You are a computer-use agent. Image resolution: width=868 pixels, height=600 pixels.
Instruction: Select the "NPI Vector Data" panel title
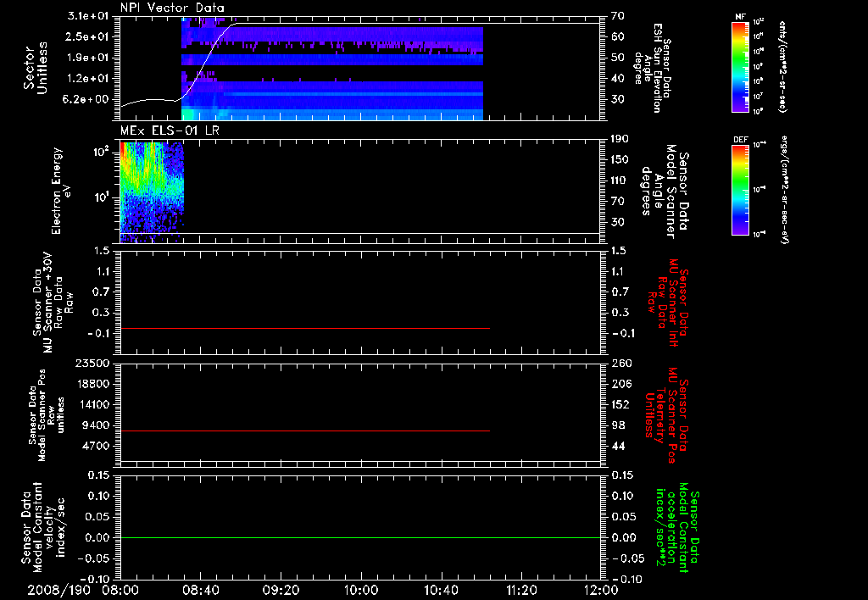click(x=172, y=8)
